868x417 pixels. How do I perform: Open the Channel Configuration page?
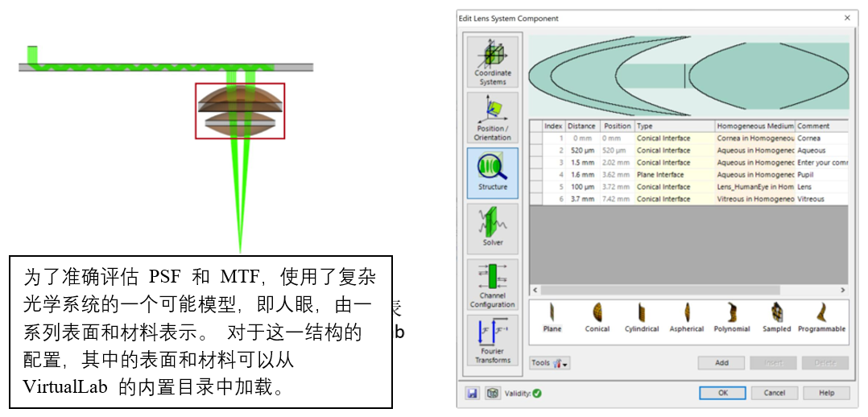(493, 284)
